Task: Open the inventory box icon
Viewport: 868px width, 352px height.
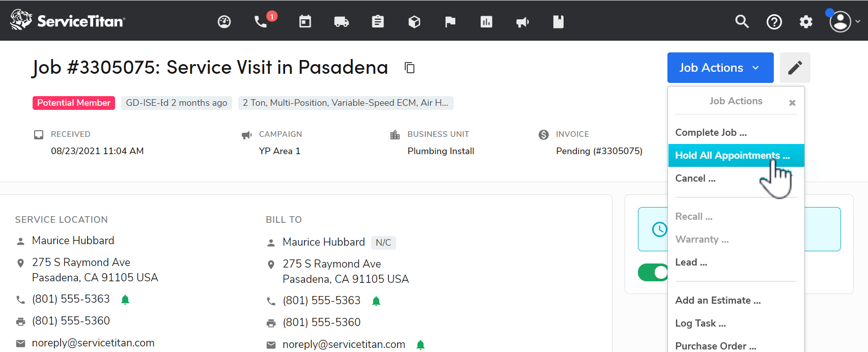Action: point(414,21)
